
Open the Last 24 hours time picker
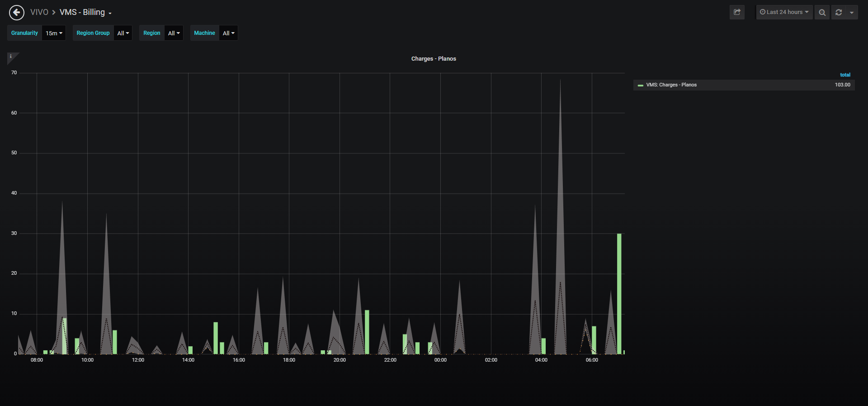(784, 12)
